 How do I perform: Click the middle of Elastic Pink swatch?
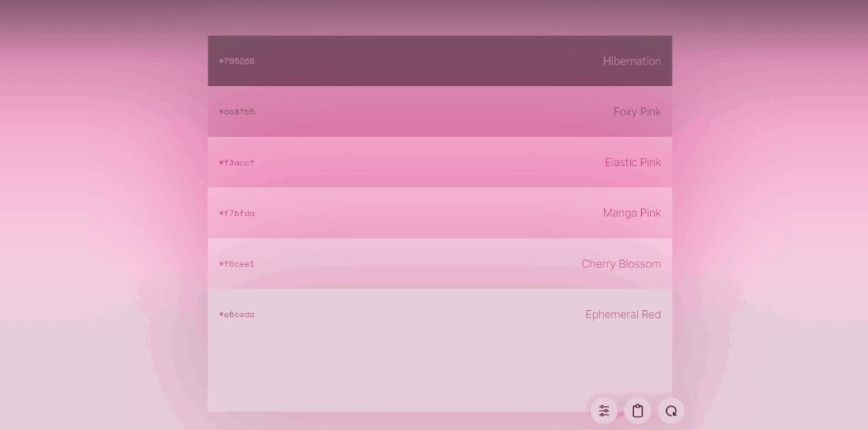(x=439, y=163)
